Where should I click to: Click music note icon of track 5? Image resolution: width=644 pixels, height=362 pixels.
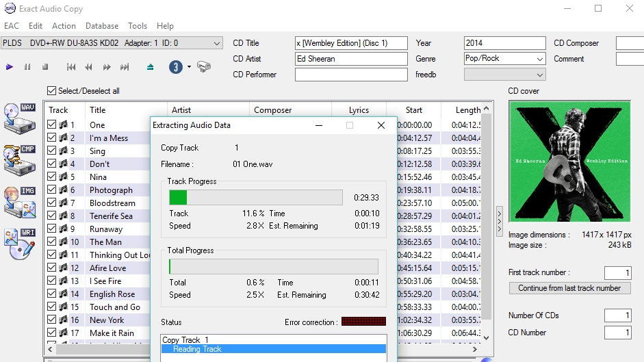pyautogui.click(x=63, y=177)
